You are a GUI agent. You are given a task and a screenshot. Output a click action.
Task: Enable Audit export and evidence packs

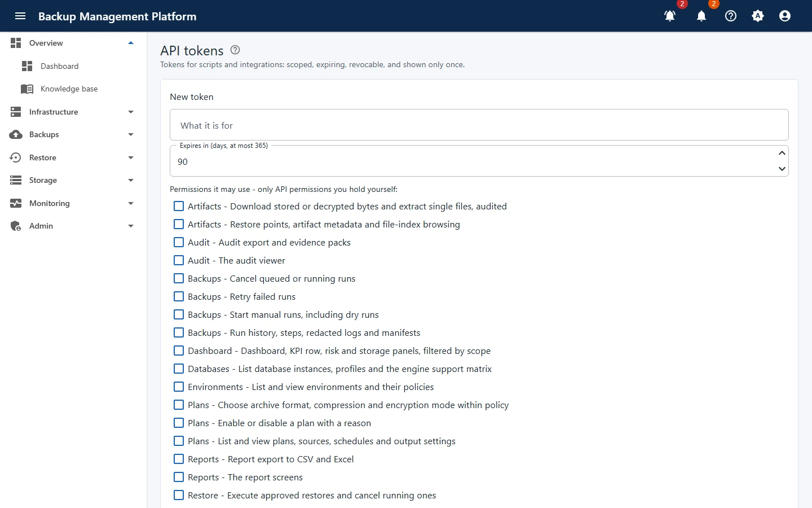coord(179,242)
